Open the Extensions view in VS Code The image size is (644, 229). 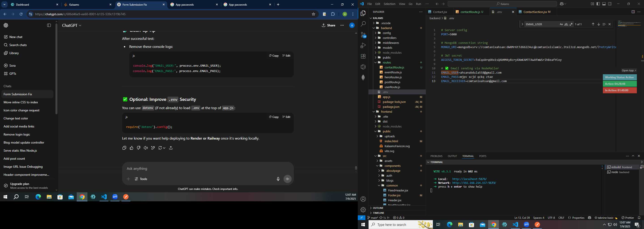pyautogui.click(x=363, y=56)
